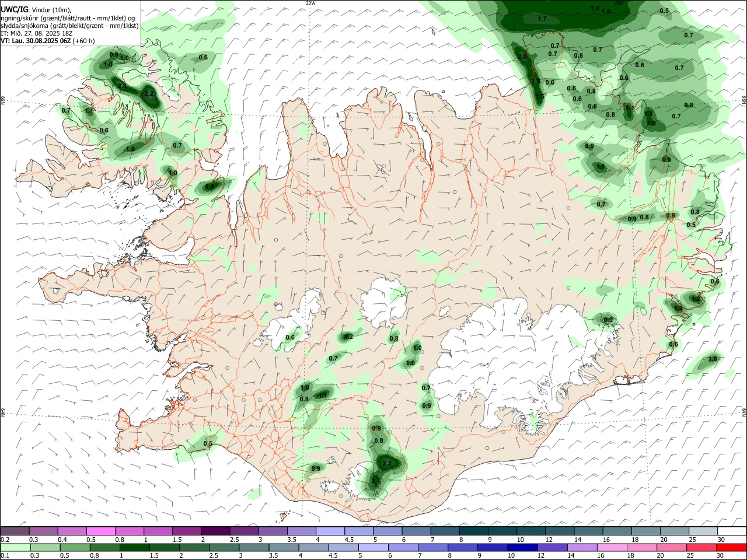Click the precipitation value '2.0' on the map
Image resolution: width=747 pixels, height=560 pixels.
pos(522,57)
